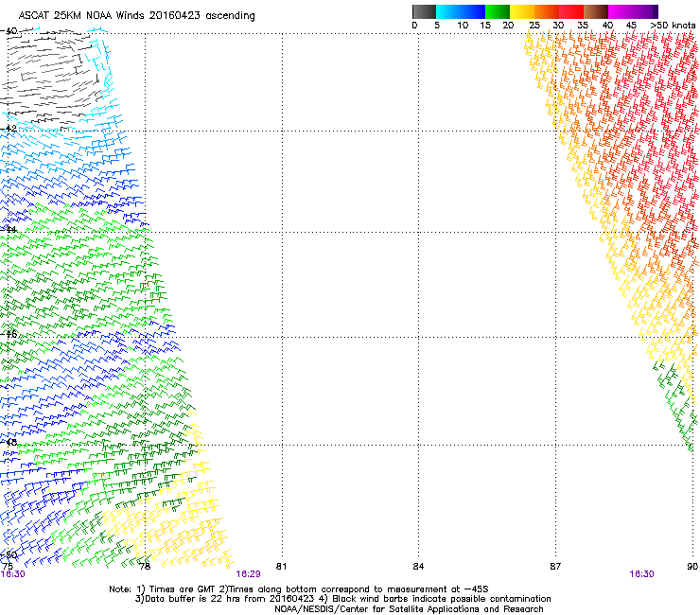Click the red 30-35 knots color segment
This screenshot has width=700, height=615.
[x=571, y=11]
